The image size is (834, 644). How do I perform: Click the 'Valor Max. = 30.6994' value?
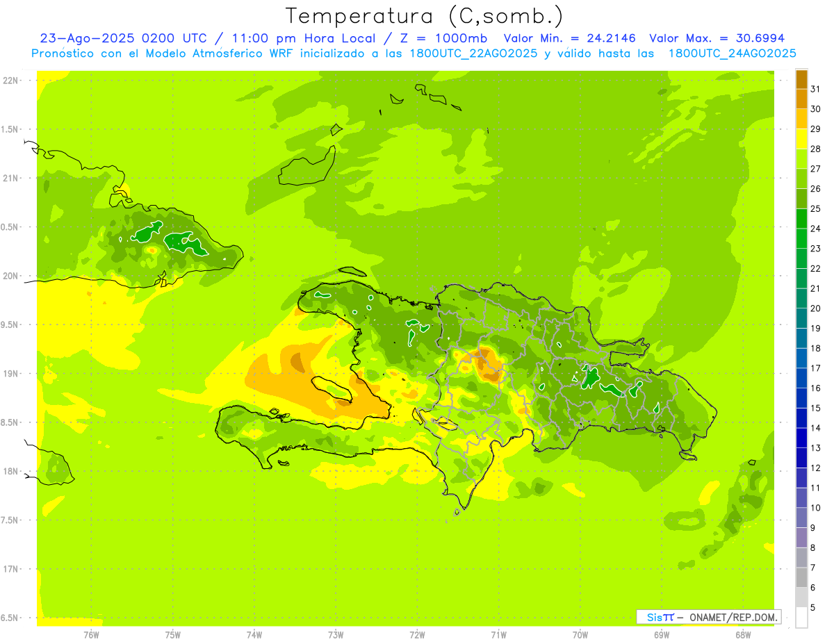tap(717, 38)
